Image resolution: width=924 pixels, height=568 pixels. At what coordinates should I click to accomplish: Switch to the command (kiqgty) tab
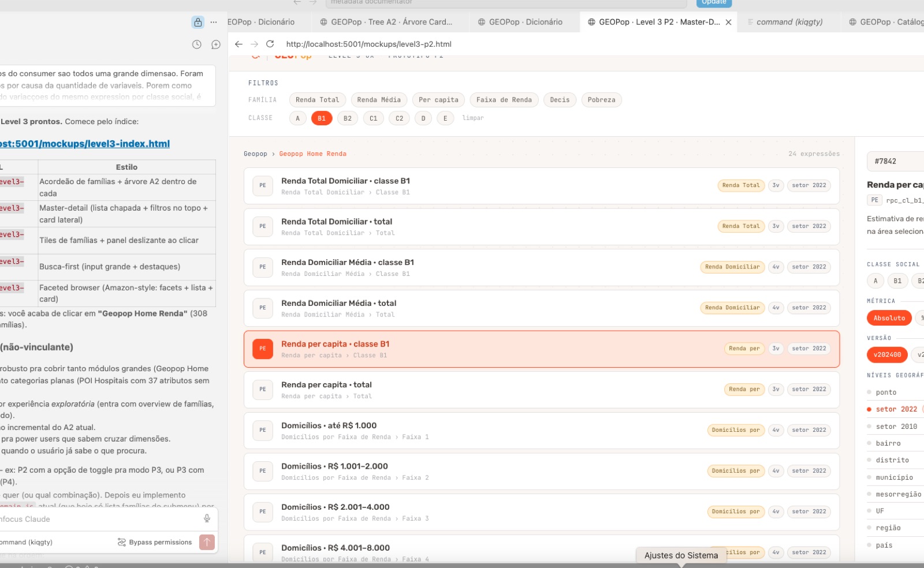(789, 22)
